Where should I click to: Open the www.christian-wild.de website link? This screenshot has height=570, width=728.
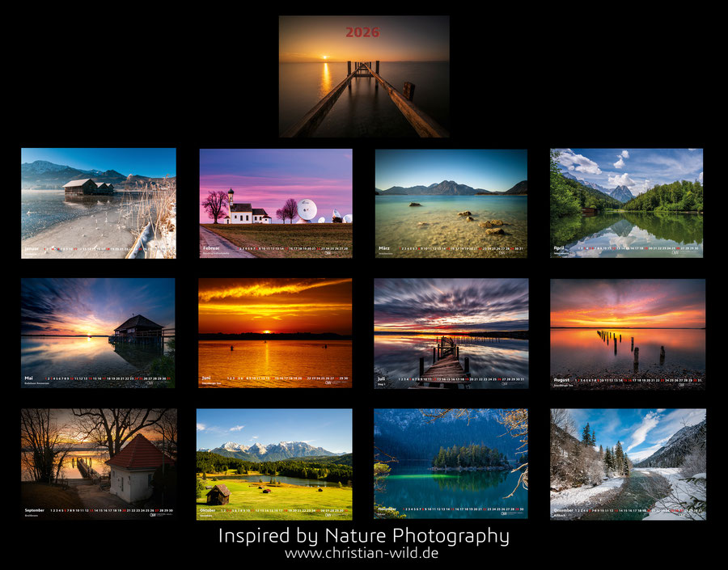(x=362, y=553)
